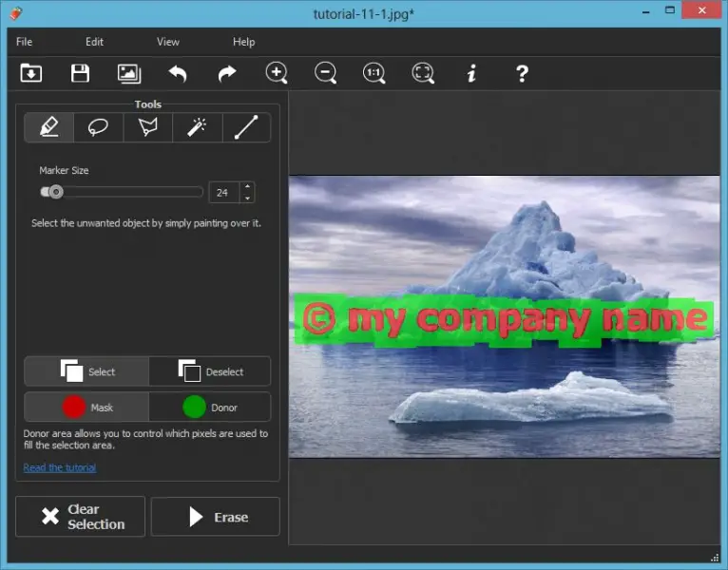Save image with floppy disk icon
The height and width of the screenshot is (570, 728).
pos(80,73)
